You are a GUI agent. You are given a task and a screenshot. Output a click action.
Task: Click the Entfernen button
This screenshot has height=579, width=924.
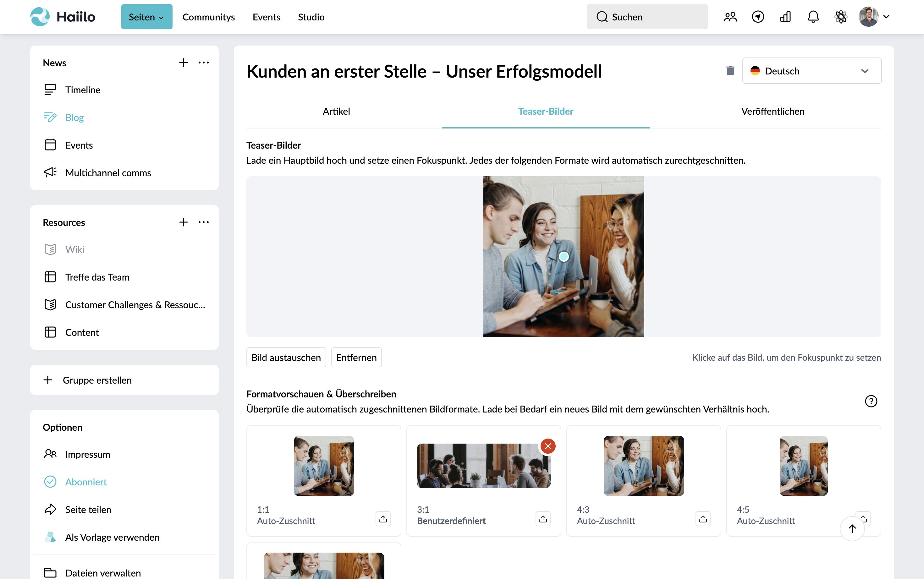click(x=356, y=357)
